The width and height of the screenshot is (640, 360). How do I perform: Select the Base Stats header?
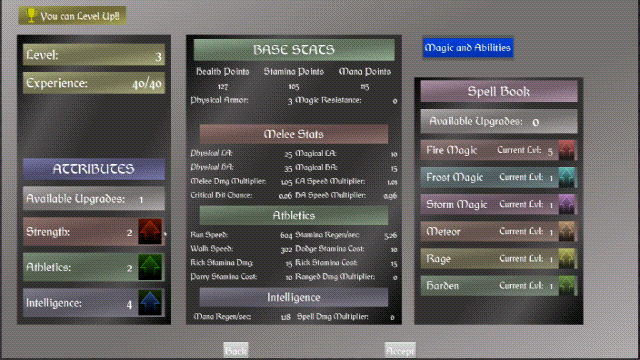click(294, 49)
